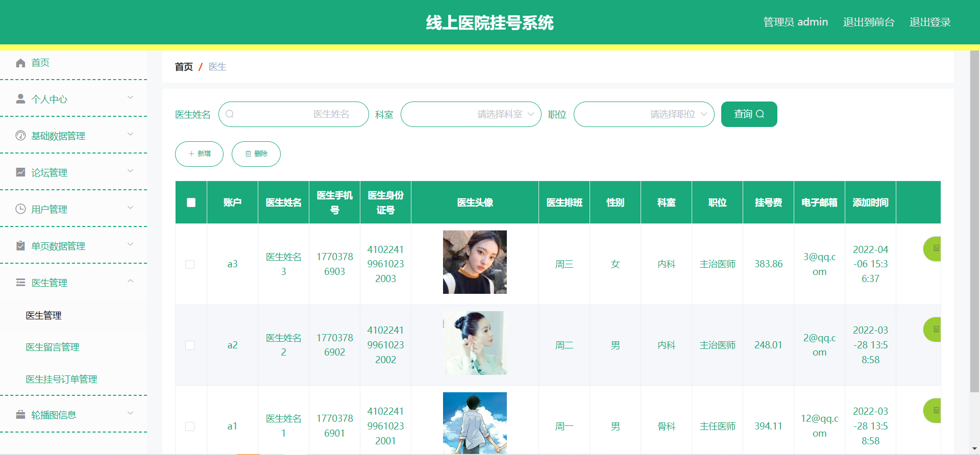Image resolution: width=980 pixels, height=455 pixels.
Task: Open 医生挂号订单管理 submenu item
Action: (x=73, y=379)
